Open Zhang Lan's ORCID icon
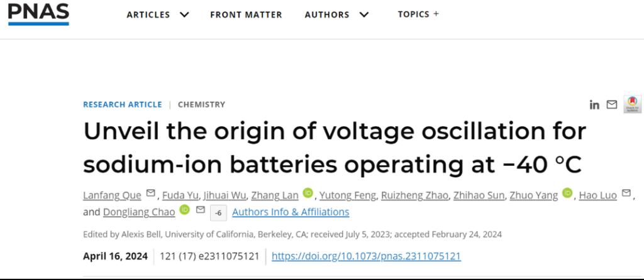The width and height of the screenshot is (644, 280). point(308,193)
